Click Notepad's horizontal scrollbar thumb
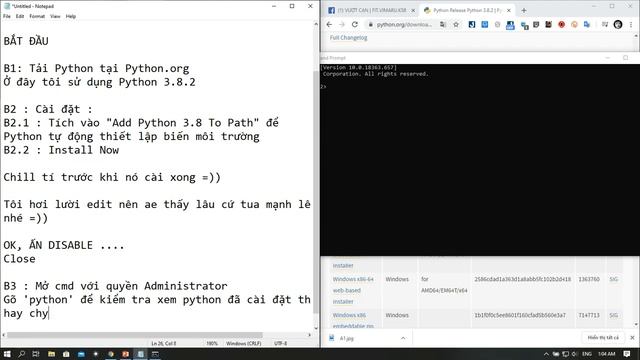This screenshot has width=640, height=360. (x=135, y=335)
